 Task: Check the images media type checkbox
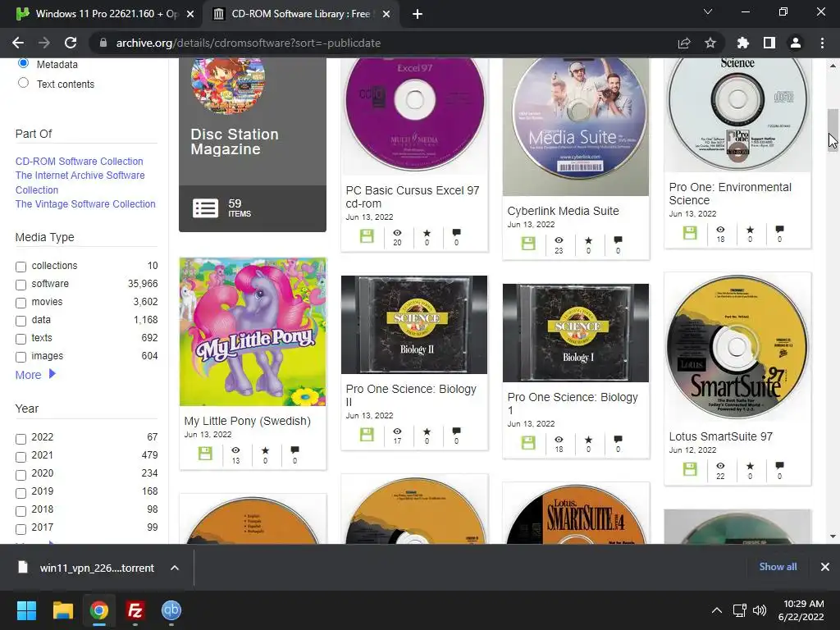(21, 358)
